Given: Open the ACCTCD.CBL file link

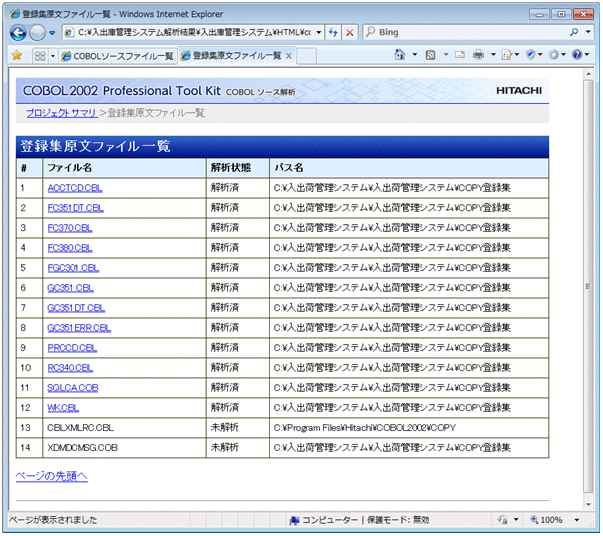Looking at the screenshot, I should click(75, 188).
